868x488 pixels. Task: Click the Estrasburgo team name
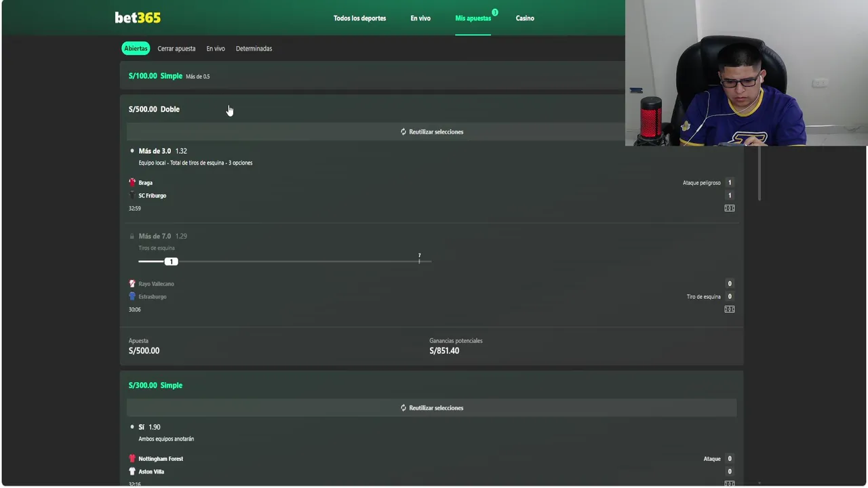click(152, 296)
